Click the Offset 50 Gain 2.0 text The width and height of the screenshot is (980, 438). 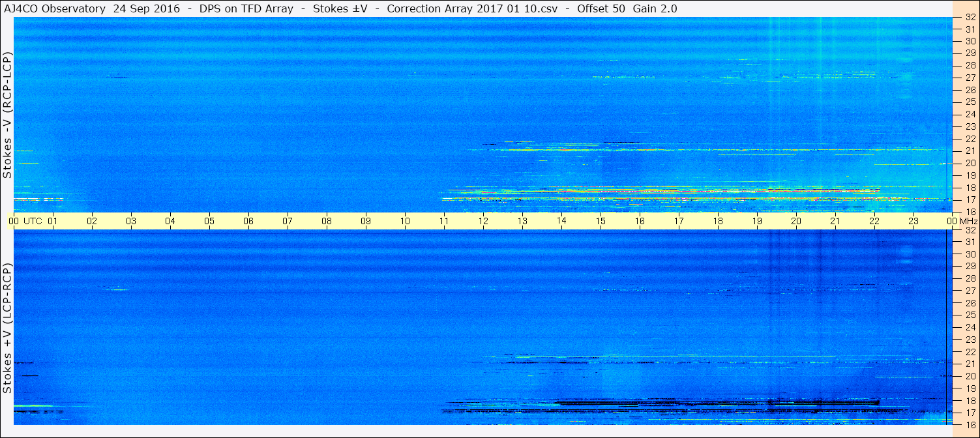tap(627, 8)
